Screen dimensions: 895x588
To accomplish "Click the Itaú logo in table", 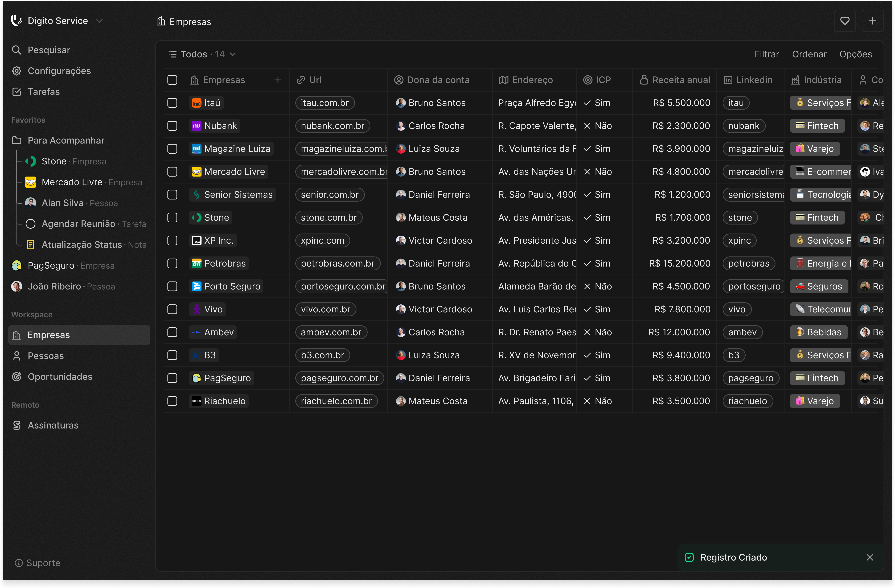I will tap(196, 103).
